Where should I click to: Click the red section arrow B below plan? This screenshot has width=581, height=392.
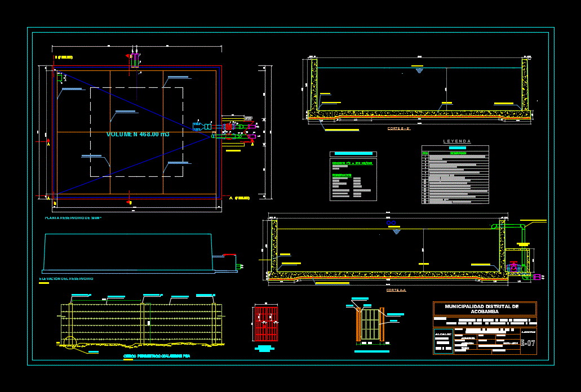click(x=129, y=202)
